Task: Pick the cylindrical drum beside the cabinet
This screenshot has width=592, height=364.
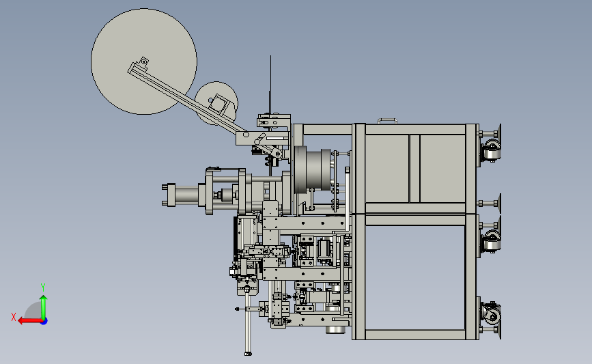Action: tap(313, 169)
